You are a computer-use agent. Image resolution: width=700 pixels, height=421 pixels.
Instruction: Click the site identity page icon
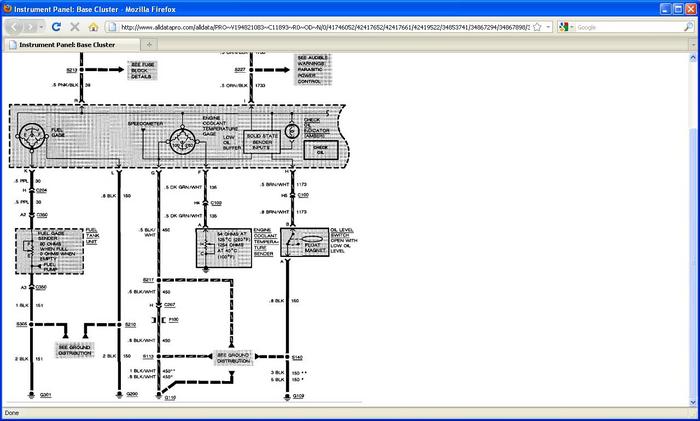click(x=112, y=27)
